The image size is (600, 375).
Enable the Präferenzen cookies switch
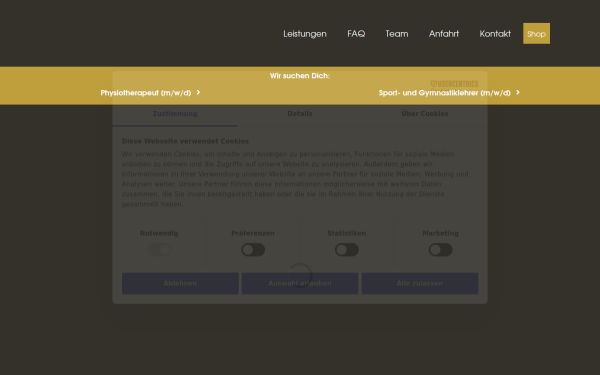253,250
